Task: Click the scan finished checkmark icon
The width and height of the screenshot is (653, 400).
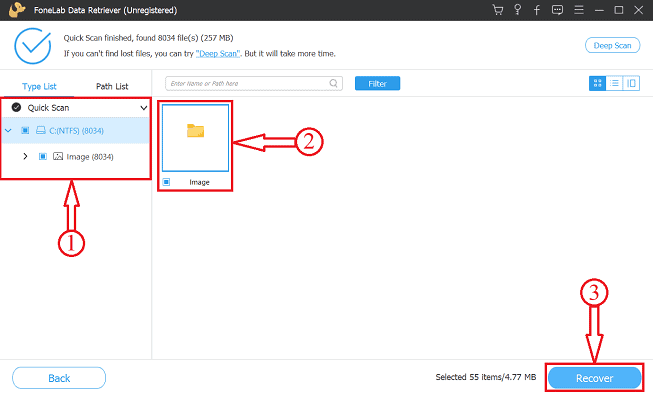Action: (32, 46)
